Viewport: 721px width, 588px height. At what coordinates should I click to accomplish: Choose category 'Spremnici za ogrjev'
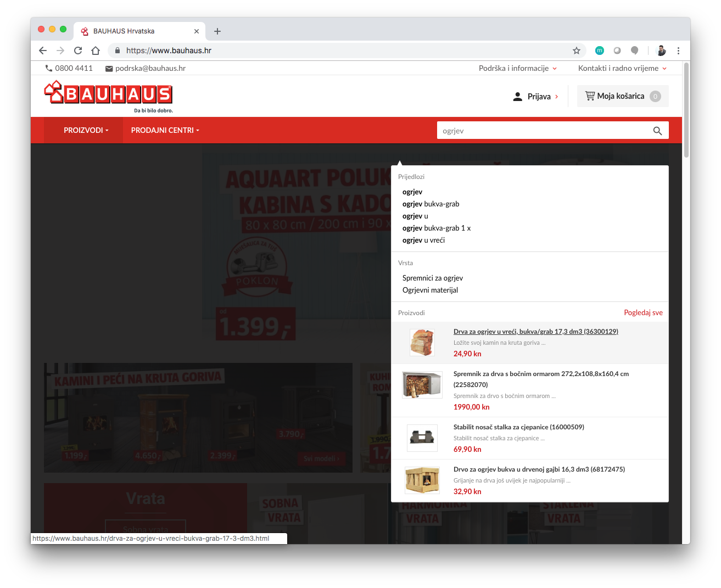point(432,278)
